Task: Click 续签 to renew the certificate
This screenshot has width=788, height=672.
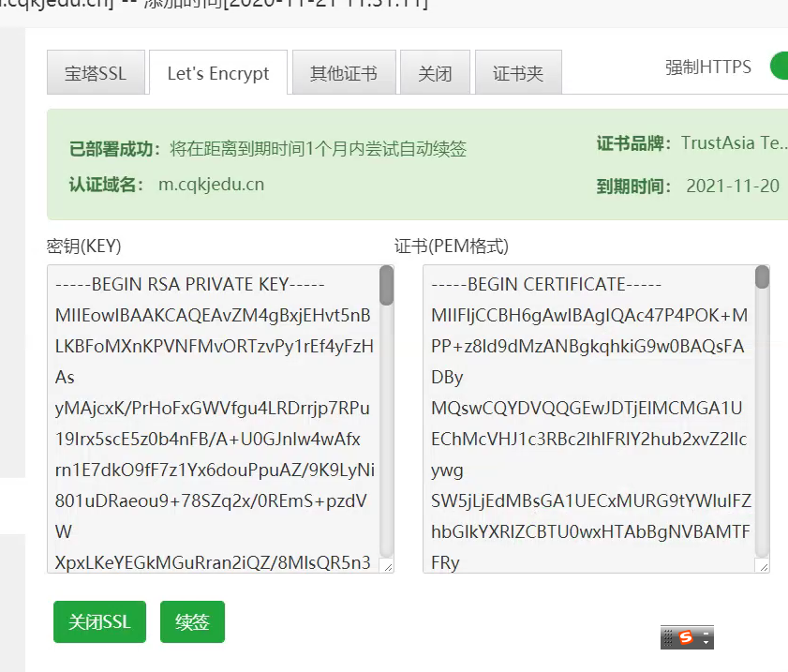Action: (x=192, y=621)
